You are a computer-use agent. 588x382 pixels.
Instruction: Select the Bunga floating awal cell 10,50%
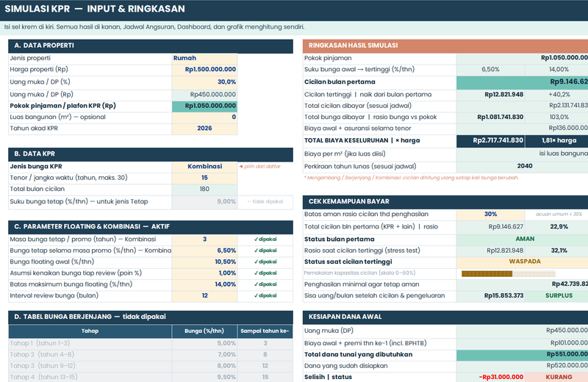pyautogui.click(x=204, y=262)
